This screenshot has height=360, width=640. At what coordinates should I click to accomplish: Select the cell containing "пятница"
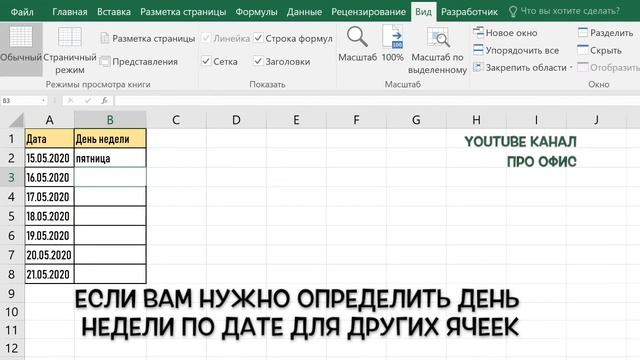point(110,158)
